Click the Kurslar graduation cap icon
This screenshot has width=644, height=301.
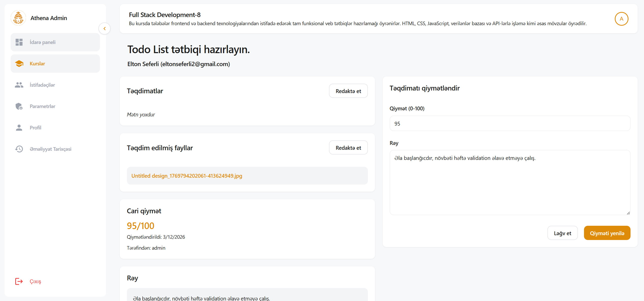[19, 64]
